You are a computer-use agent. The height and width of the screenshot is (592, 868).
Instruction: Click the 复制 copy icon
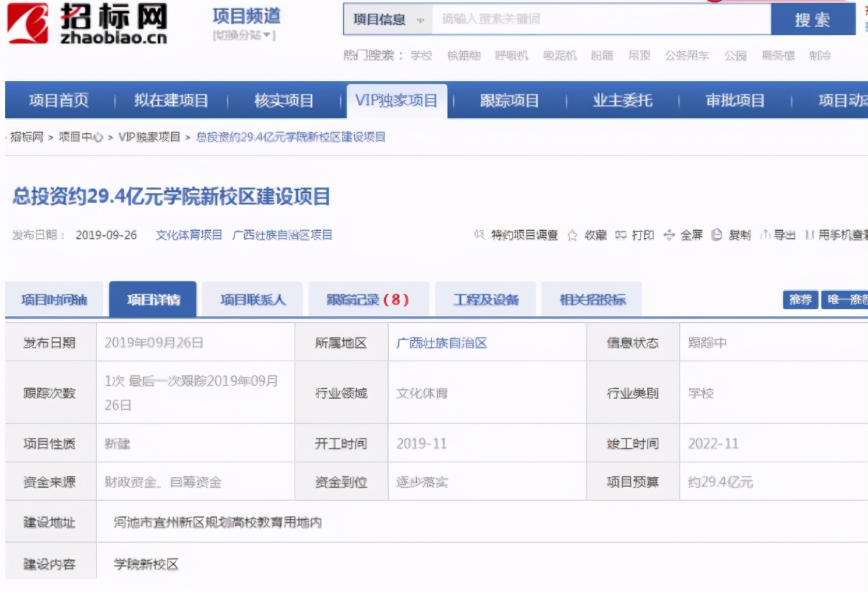716,235
